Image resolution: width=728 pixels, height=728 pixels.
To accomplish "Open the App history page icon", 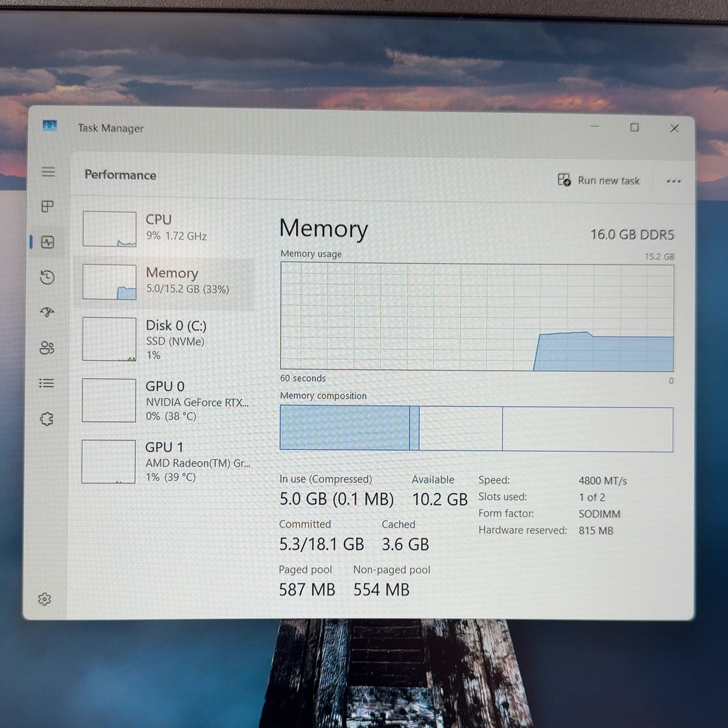I will tap(47, 277).
